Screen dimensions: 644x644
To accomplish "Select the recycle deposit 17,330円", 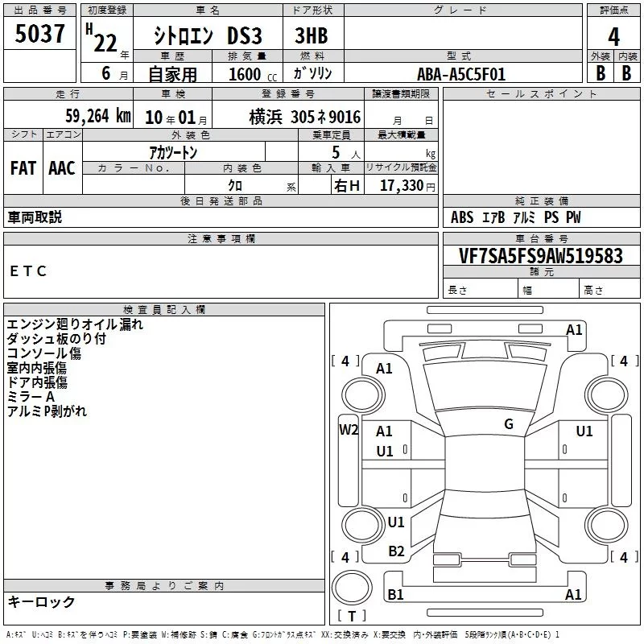I will coord(407,186).
